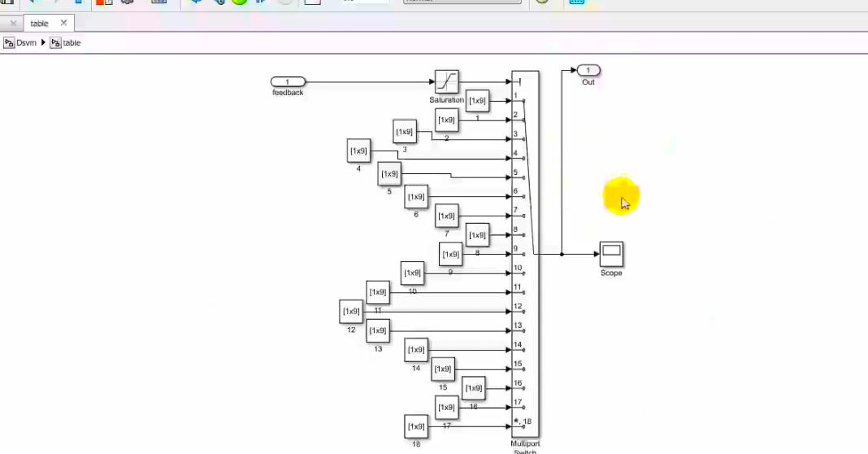Image resolution: width=868 pixels, height=454 pixels.
Task: Select the Saturation block
Action: [x=446, y=81]
